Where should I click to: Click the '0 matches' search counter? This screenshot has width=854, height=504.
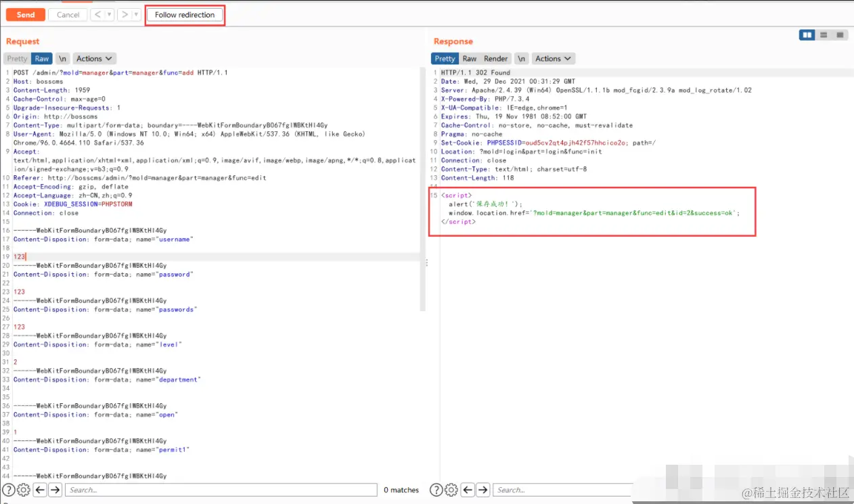401,490
